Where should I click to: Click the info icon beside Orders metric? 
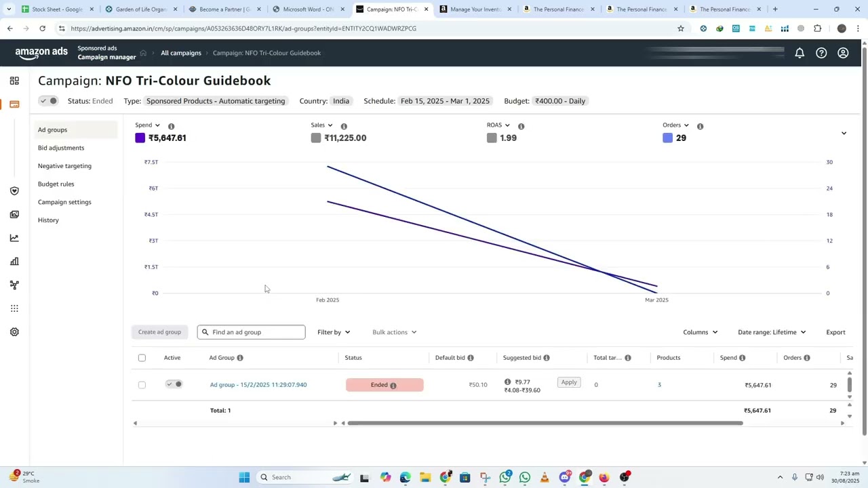click(700, 126)
